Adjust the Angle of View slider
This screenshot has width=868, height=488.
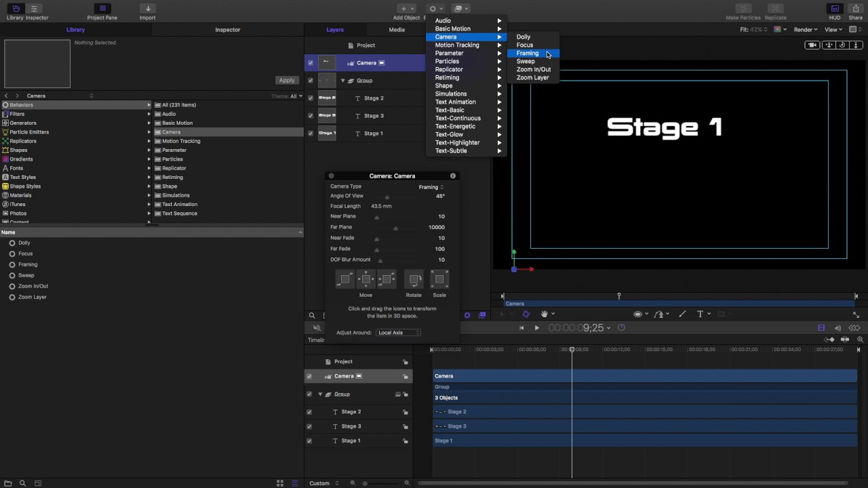click(387, 197)
